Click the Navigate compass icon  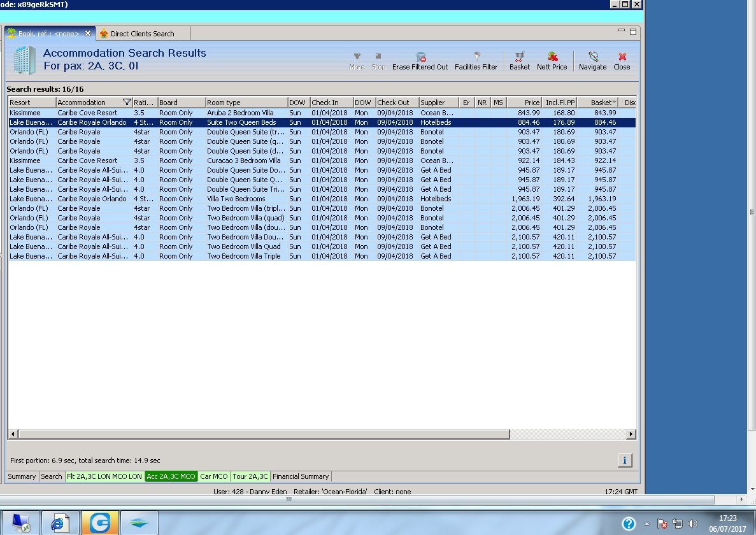coord(594,57)
